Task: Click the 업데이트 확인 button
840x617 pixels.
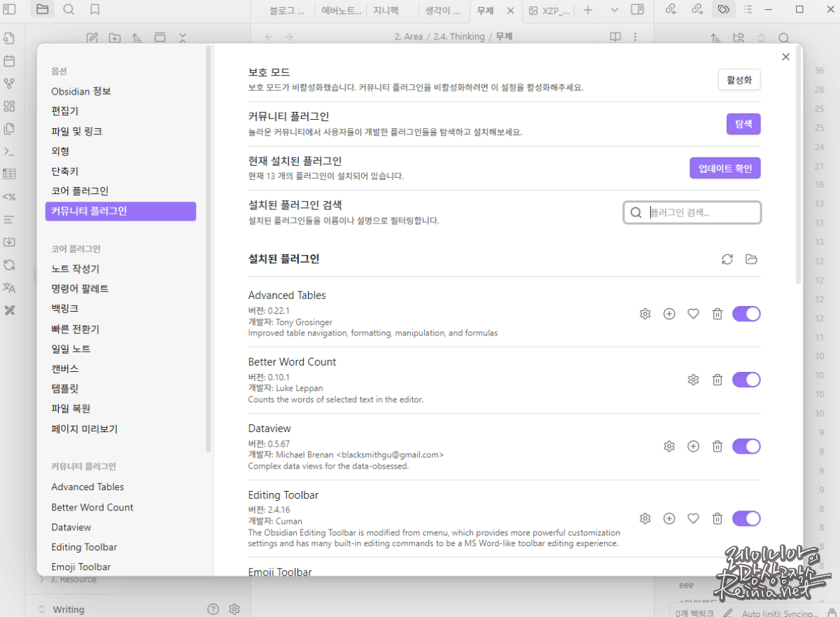Action: [x=725, y=168]
